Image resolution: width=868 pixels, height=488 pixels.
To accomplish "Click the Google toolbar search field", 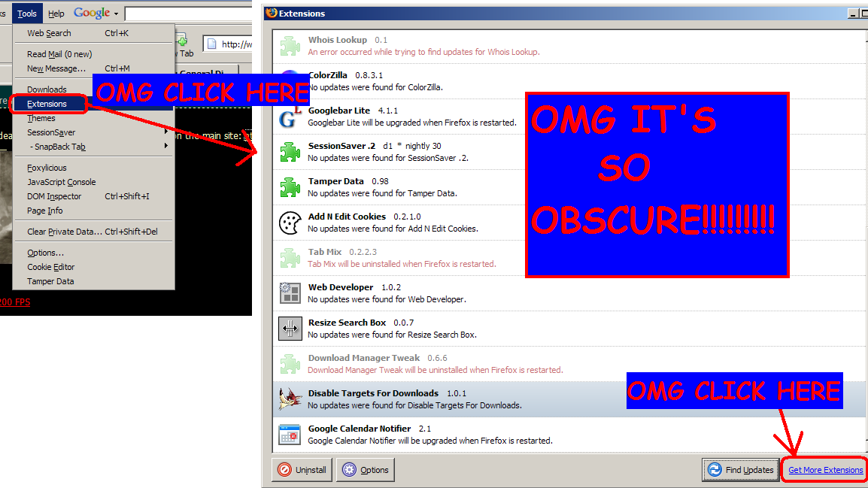I will (188, 14).
